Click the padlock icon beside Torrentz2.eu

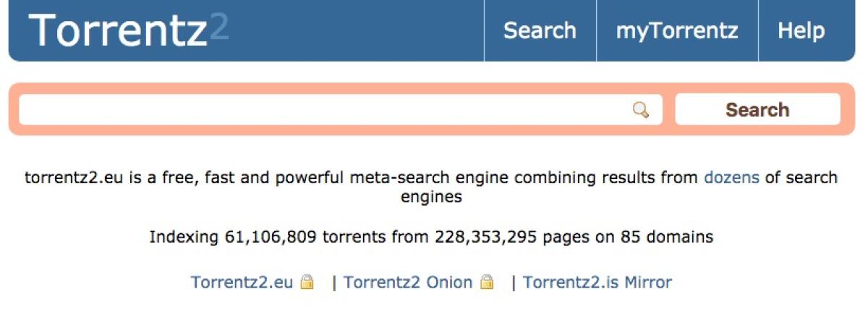(307, 282)
